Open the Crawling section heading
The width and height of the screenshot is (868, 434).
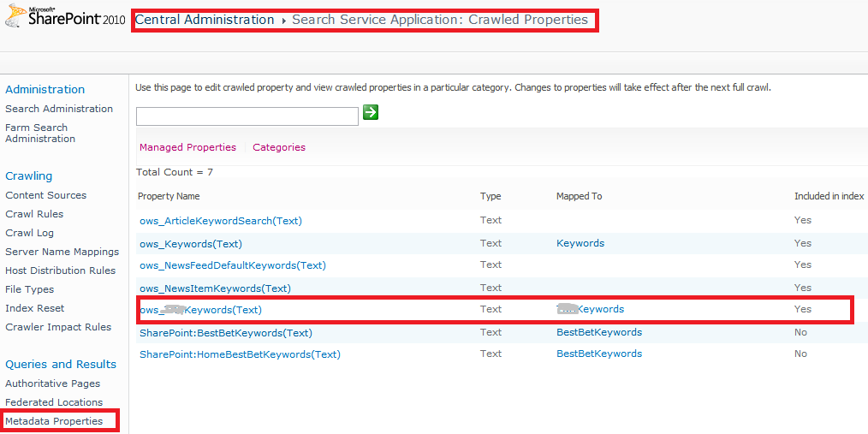29,176
